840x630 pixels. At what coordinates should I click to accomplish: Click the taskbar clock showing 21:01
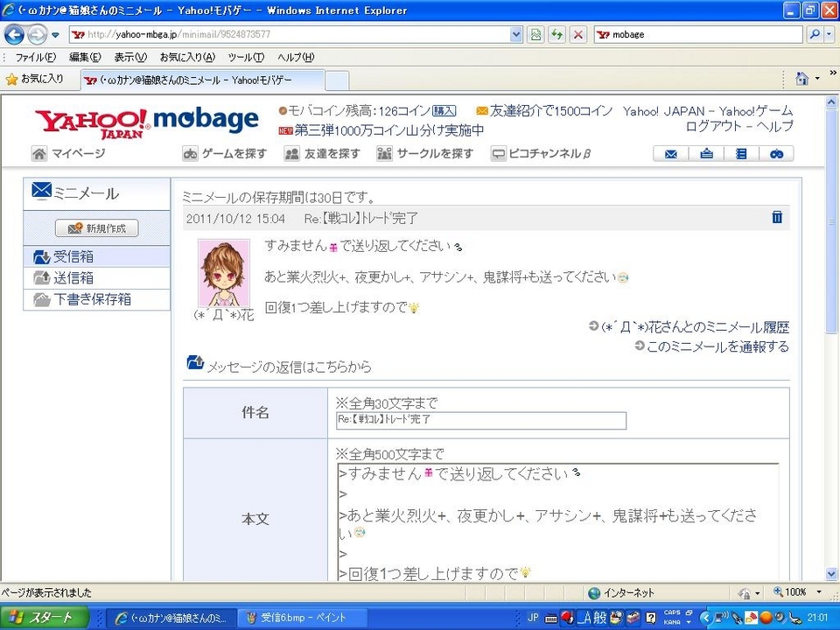pyautogui.click(x=817, y=617)
